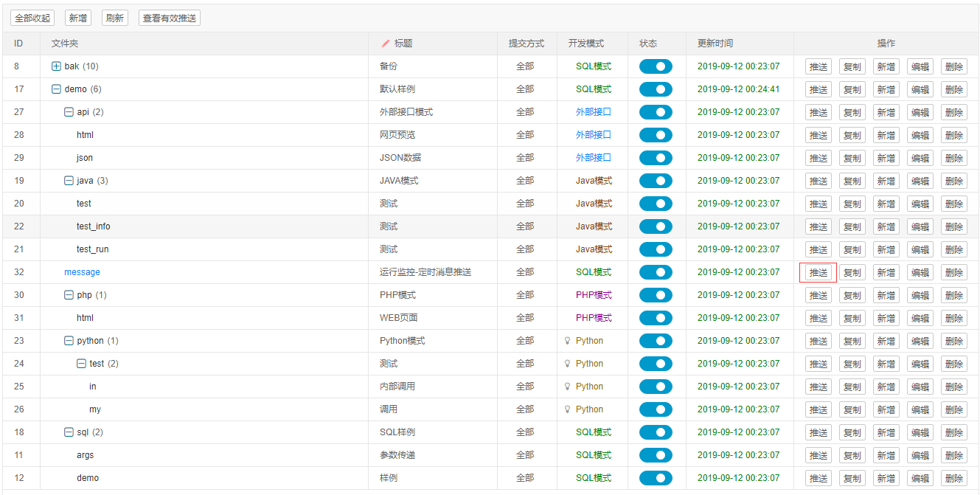Collapse the php folder
The image size is (980, 495).
pos(69,295)
